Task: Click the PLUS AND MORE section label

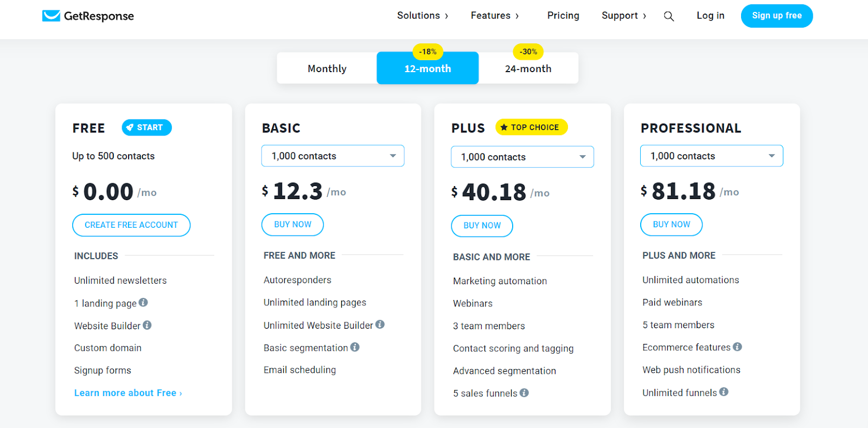Action: point(679,255)
